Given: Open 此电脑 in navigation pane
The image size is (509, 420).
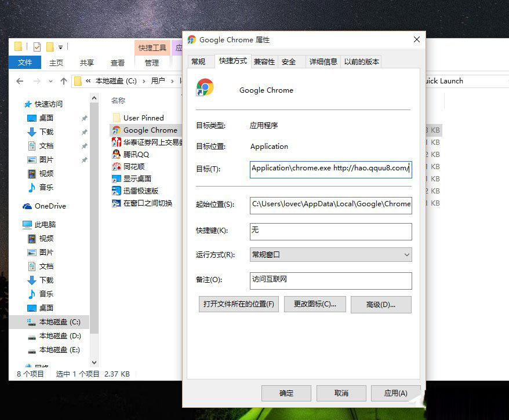Looking at the screenshot, I should pyautogui.click(x=39, y=224).
